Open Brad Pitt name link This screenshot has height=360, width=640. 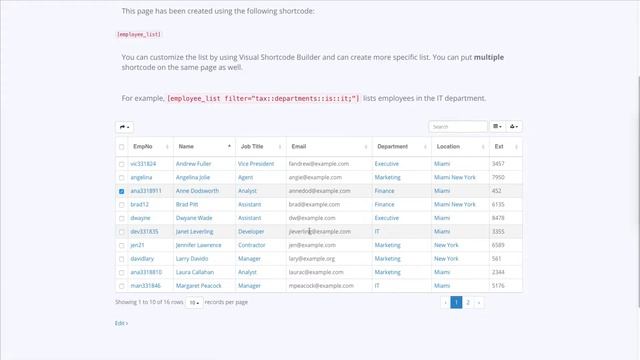[x=187, y=204]
